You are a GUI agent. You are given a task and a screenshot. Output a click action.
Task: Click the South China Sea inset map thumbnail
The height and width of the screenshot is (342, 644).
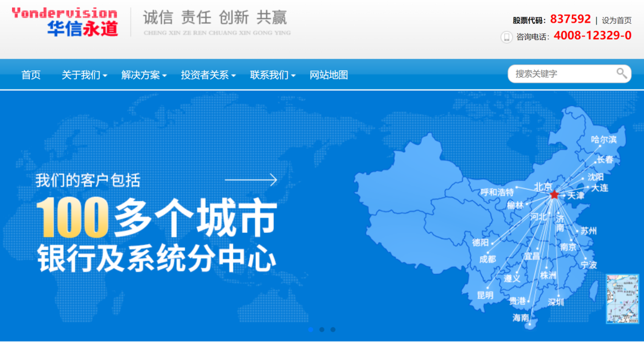(622, 299)
